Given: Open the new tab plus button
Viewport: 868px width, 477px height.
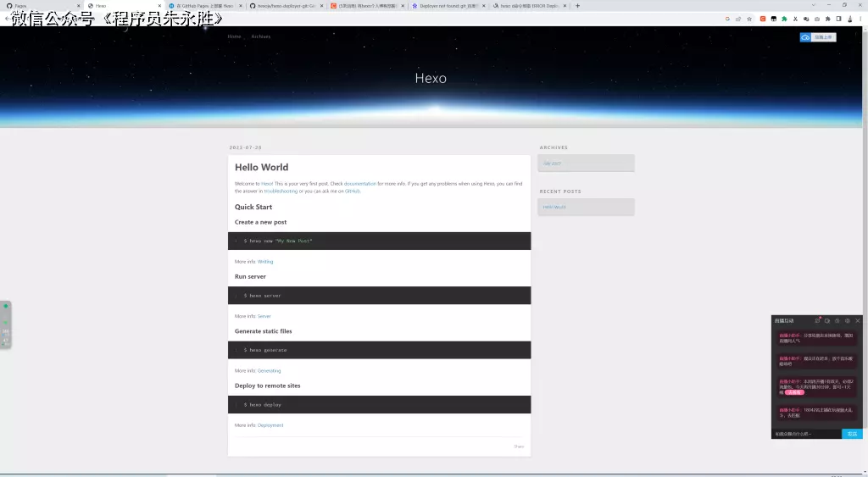Looking at the screenshot, I should (x=578, y=6).
